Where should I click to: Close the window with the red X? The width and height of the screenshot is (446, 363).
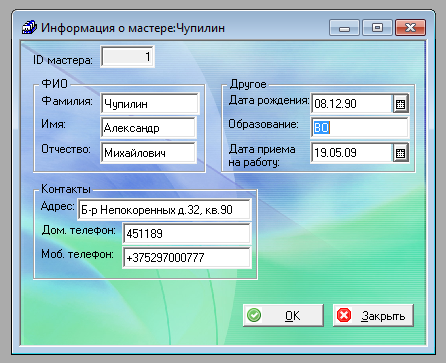tap(410, 28)
